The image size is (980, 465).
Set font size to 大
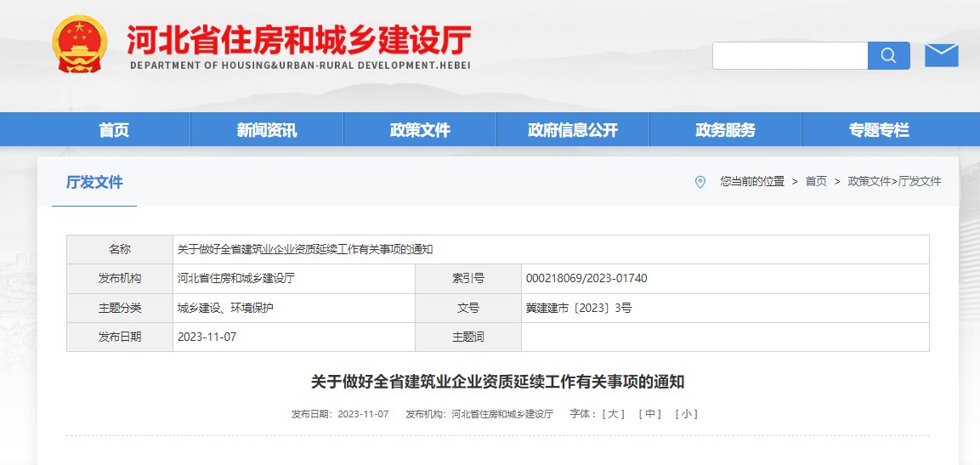coord(613,414)
